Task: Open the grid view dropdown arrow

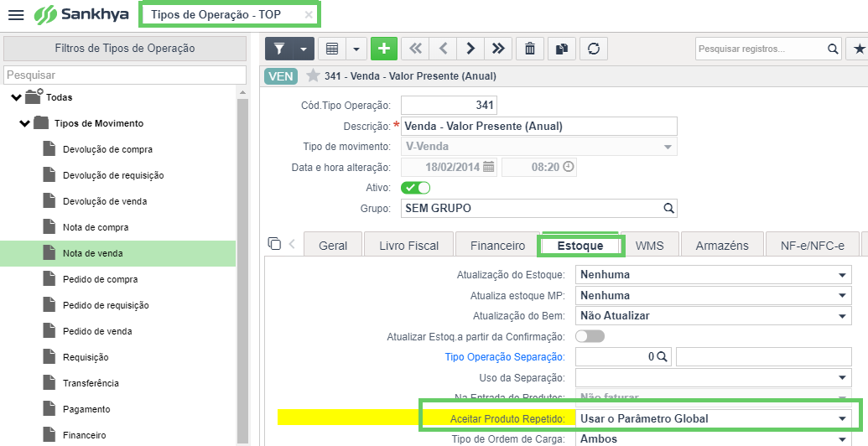Action: 356,49
